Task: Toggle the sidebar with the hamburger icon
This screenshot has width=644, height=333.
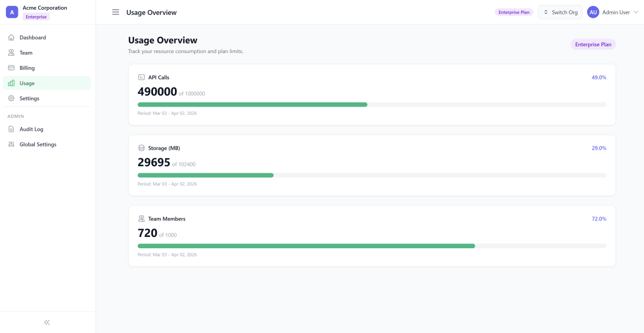Action: [x=115, y=12]
